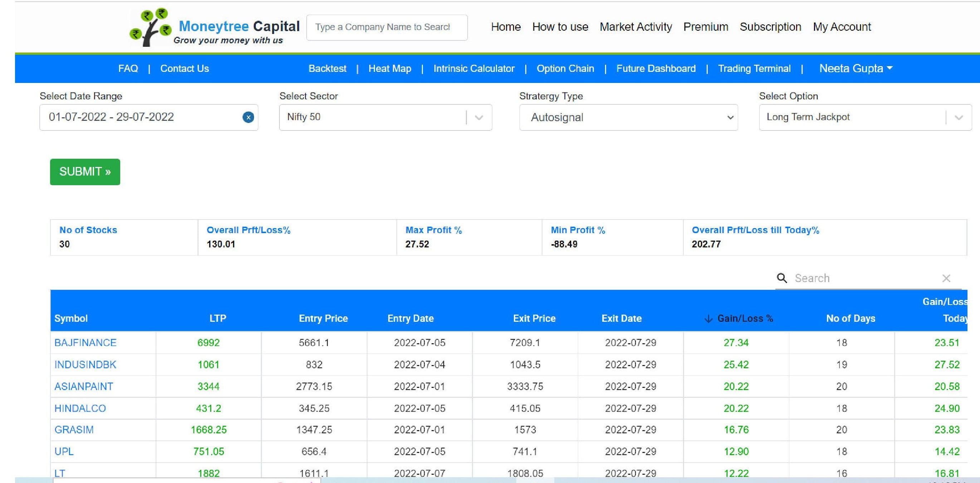980x483 pixels.
Task: Open the ASIANPAINT stock link
Action: 83,386
